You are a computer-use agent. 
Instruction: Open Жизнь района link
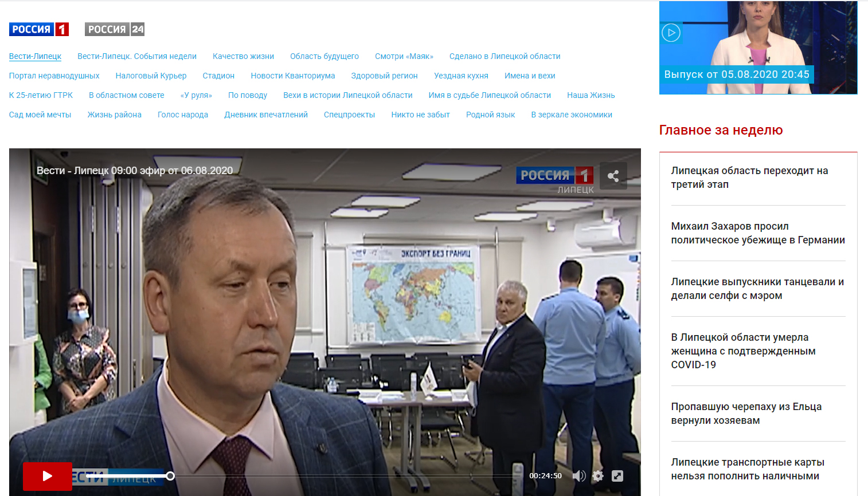115,115
